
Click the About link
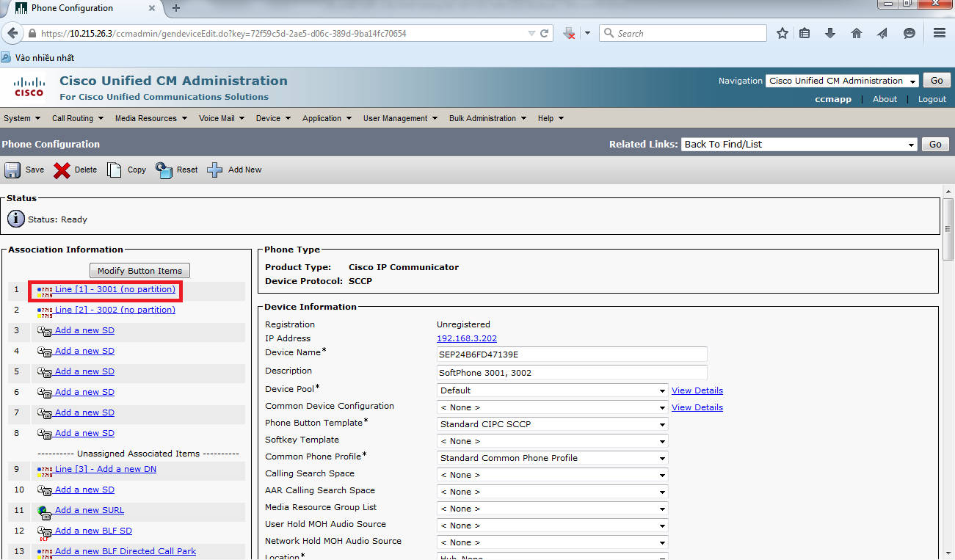click(x=885, y=100)
